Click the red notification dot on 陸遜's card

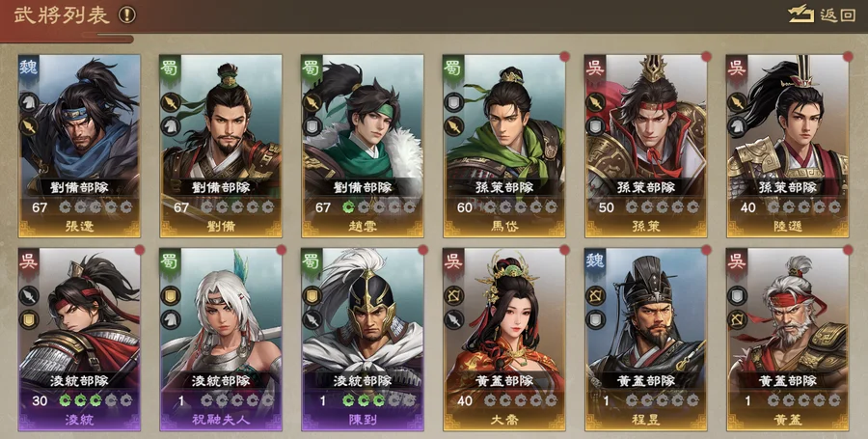click(x=848, y=57)
